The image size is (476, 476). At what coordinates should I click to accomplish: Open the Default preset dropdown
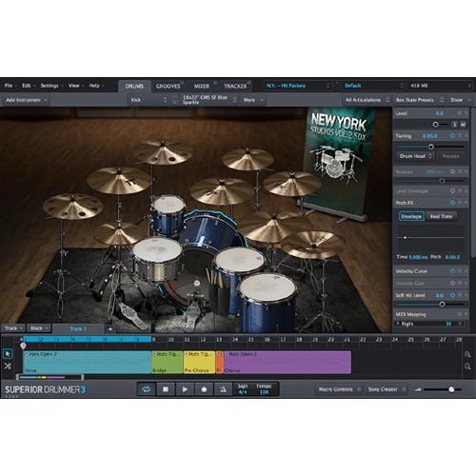[x=374, y=86]
